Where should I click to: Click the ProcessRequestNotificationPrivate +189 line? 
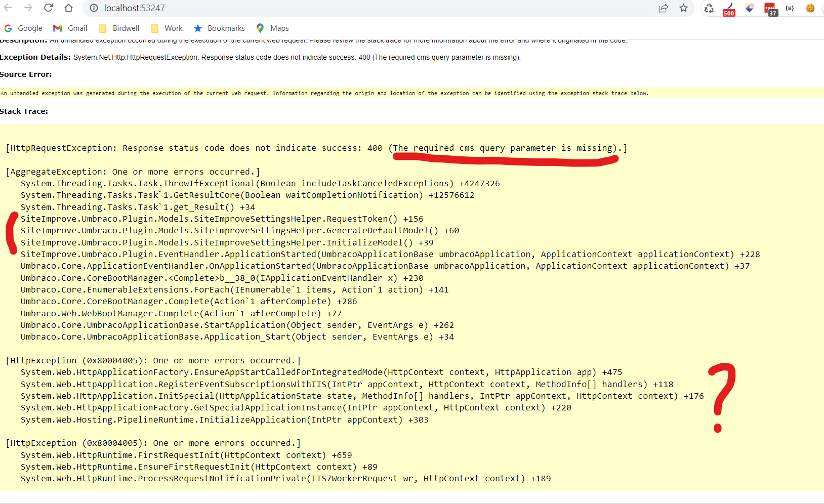pyautogui.click(x=285, y=478)
